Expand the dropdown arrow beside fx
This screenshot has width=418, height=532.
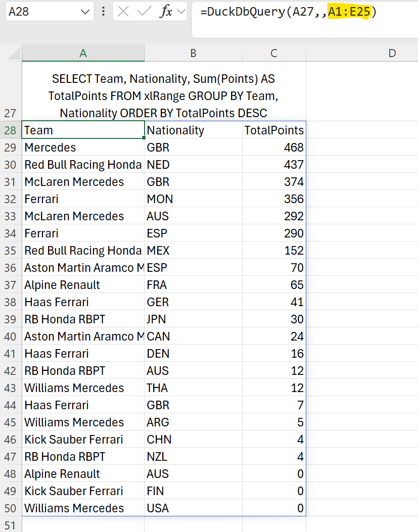pyautogui.click(x=181, y=12)
